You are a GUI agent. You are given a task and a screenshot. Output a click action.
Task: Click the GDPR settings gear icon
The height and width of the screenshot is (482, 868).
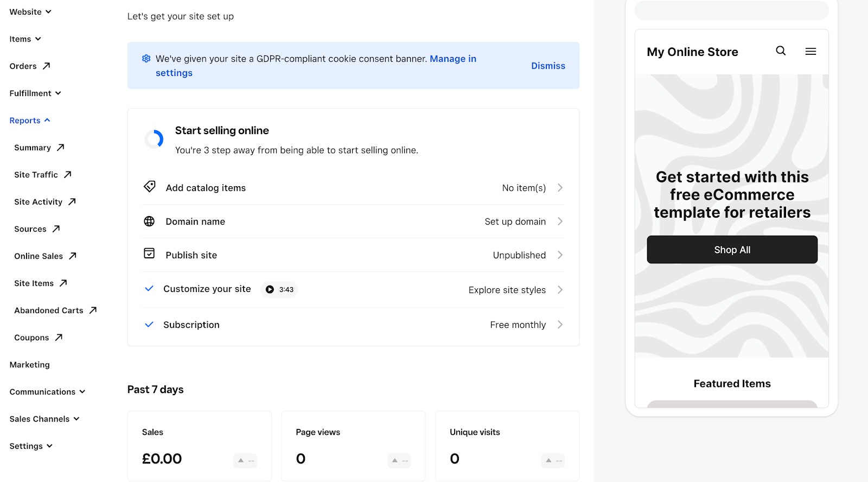point(146,59)
